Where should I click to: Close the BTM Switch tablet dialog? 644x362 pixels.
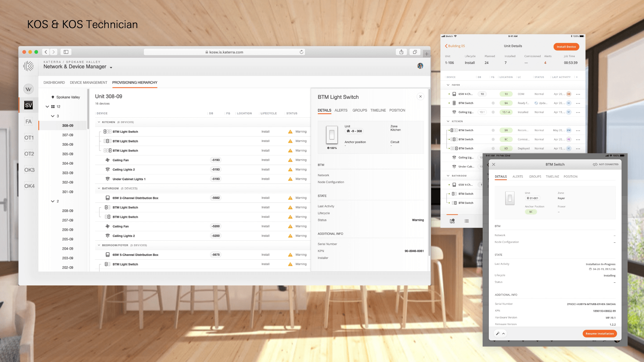[494, 164]
